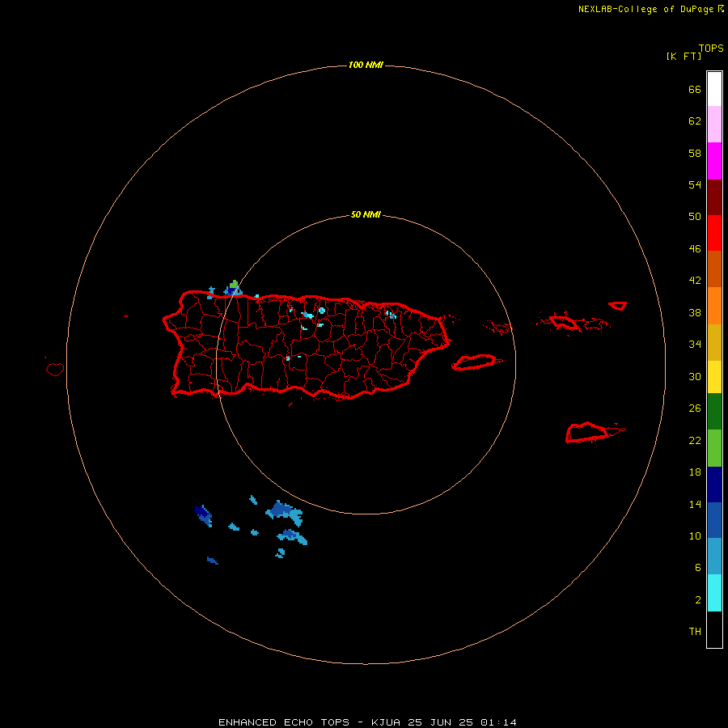Select the magenta legend color block
The width and height of the screenshot is (728, 728).
(x=714, y=161)
